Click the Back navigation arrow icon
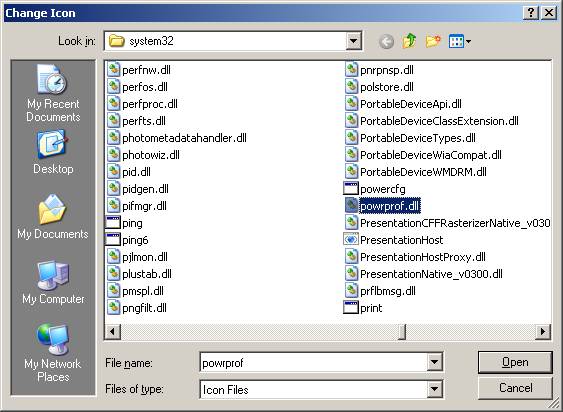 pos(386,42)
